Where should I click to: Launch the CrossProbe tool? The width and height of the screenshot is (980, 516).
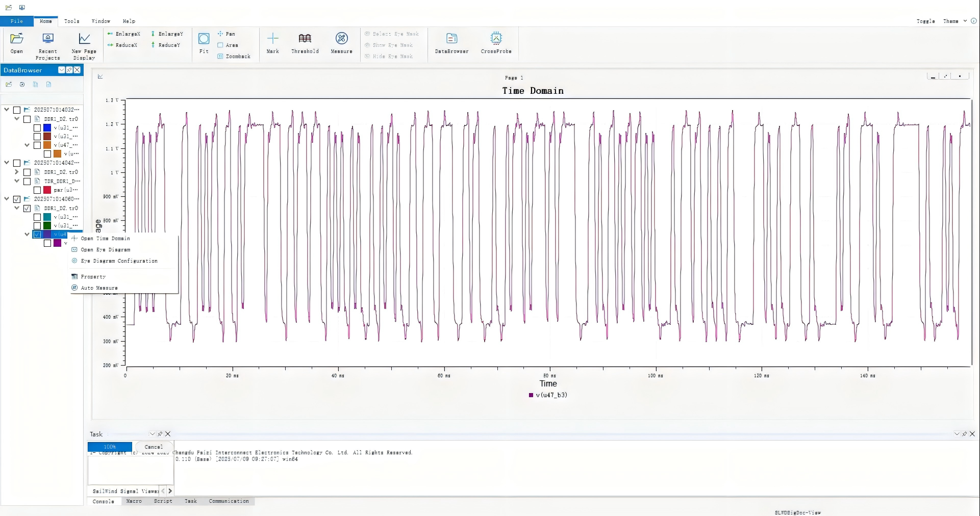click(496, 39)
